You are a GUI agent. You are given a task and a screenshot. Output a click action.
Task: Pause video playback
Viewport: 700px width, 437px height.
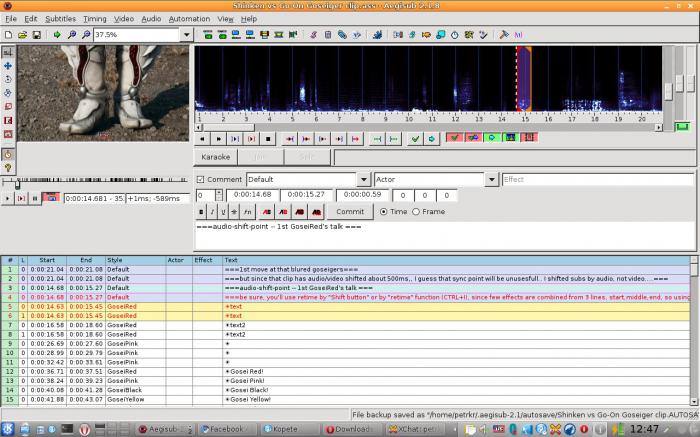pos(35,198)
